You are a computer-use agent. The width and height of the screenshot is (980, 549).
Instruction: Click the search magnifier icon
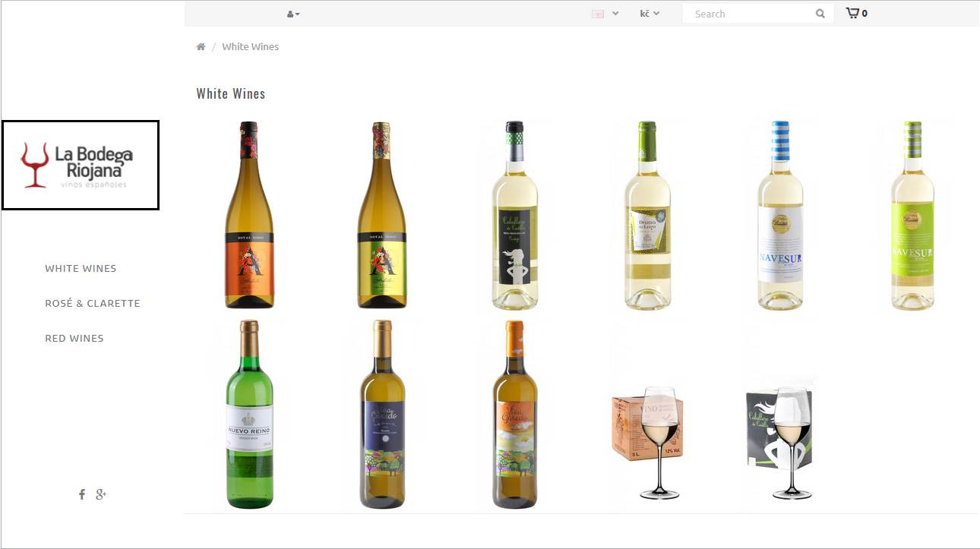click(x=820, y=14)
